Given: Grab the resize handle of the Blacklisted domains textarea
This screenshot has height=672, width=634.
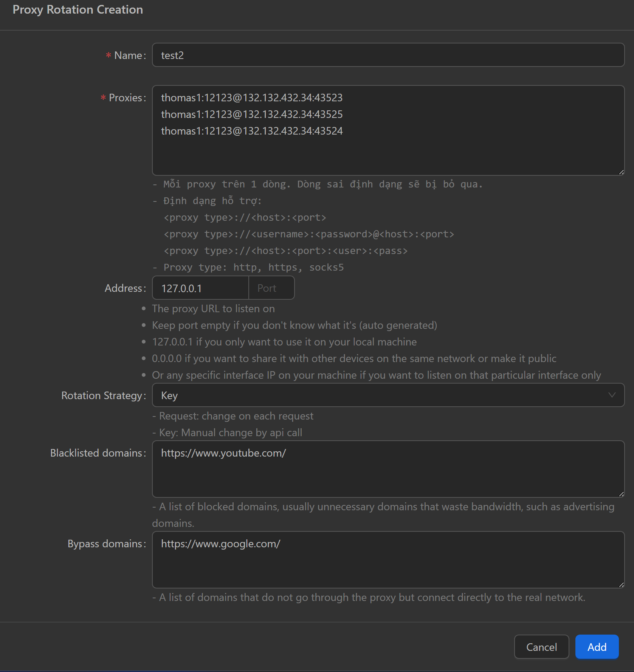Looking at the screenshot, I should click(621, 494).
